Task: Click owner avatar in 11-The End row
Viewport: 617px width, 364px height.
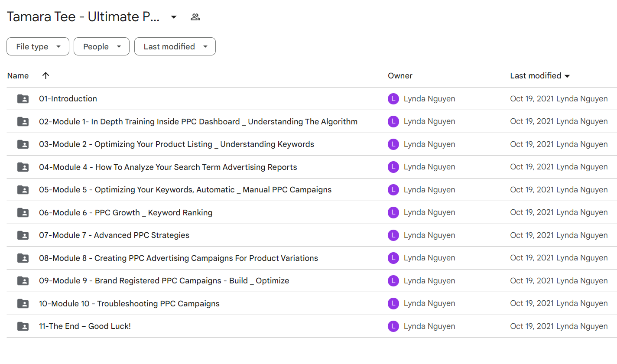Action: [393, 326]
